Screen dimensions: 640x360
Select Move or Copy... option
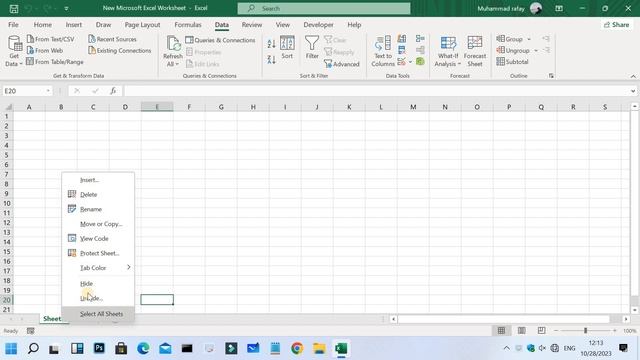point(98,224)
